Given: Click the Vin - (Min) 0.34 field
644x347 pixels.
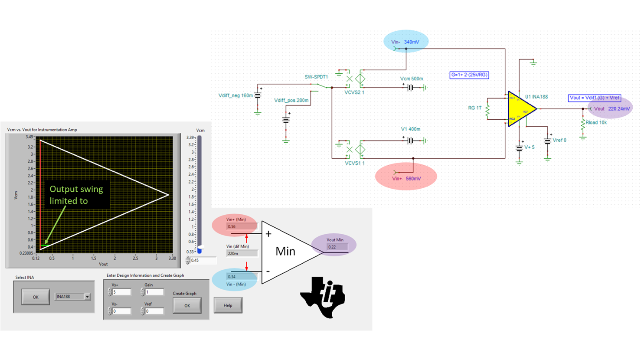Looking at the screenshot, I should 242,277.
